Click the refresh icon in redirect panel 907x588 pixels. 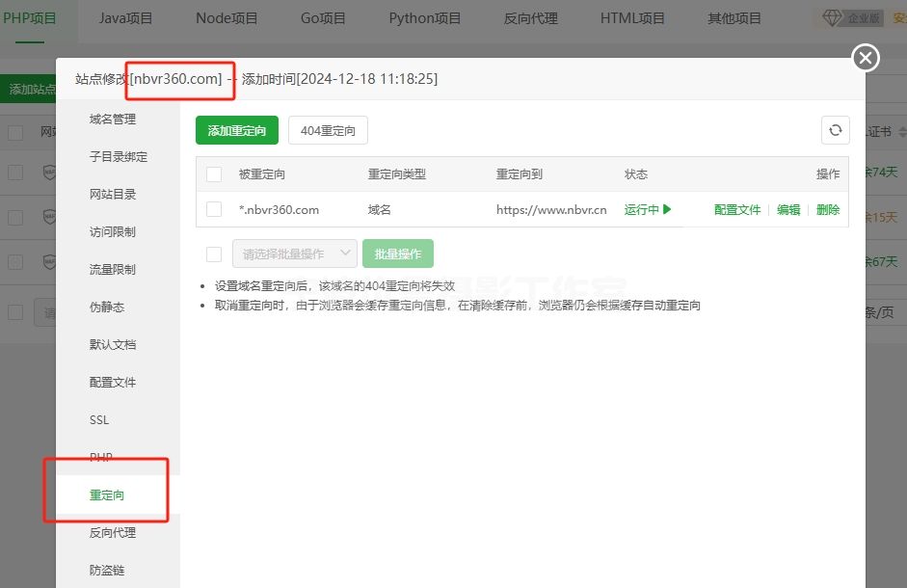click(835, 131)
